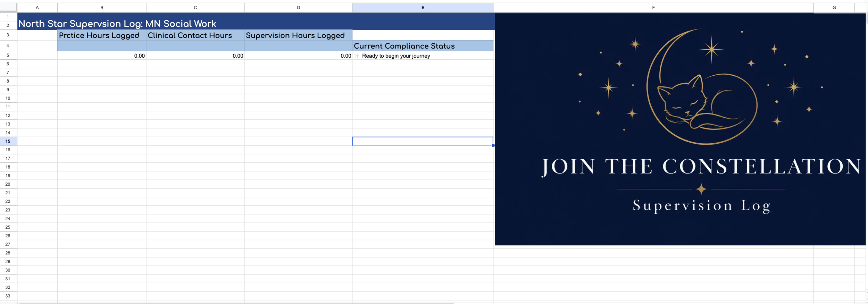Select row 25 using its header

pos(8,227)
